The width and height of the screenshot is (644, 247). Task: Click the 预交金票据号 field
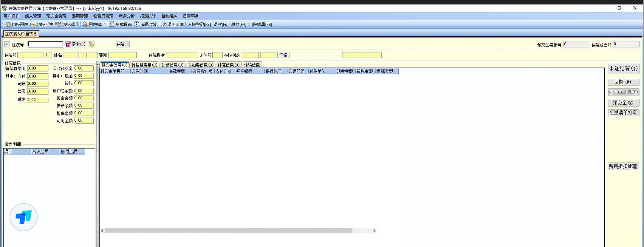[x=577, y=44]
